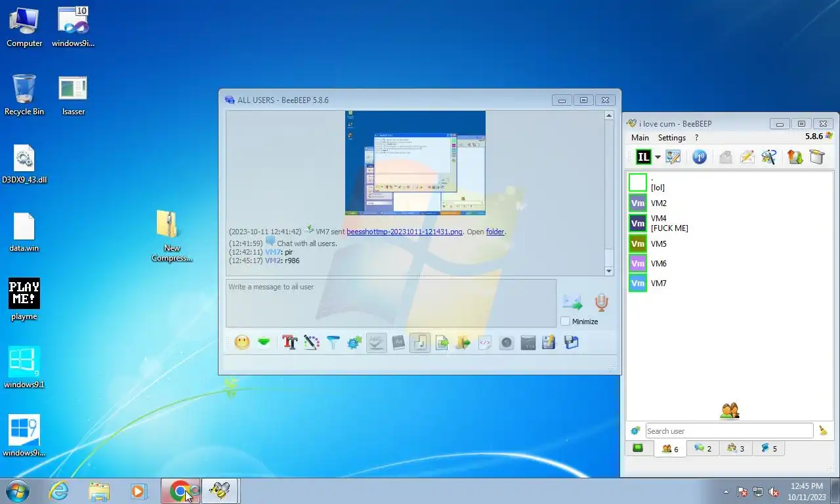
Task: Send the message with envelope arrow
Action: pos(572,303)
